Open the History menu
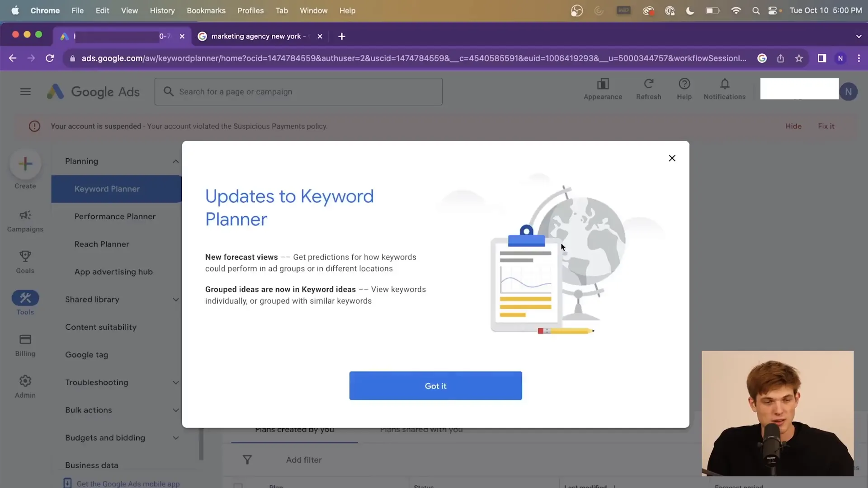 pyautogui.click(x=162, y=10)
